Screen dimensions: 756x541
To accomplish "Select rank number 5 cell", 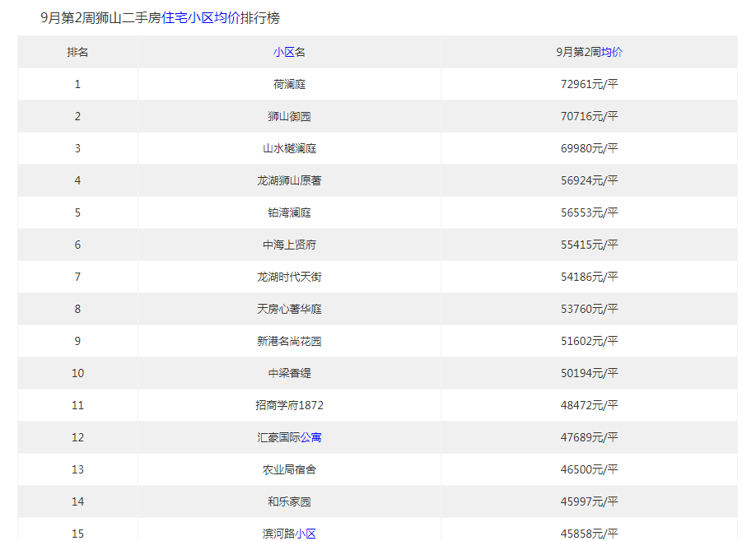I will coord(77,212).
